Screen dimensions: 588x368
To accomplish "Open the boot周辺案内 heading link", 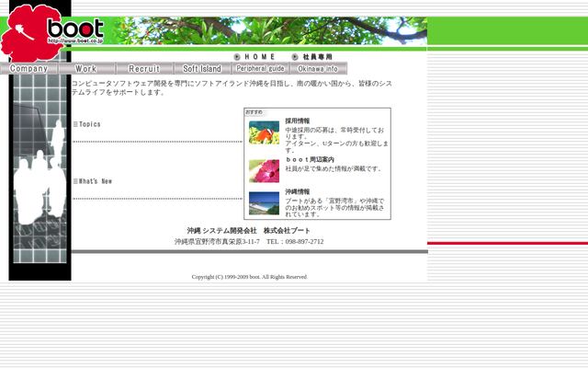I will (x=310, y=159).
